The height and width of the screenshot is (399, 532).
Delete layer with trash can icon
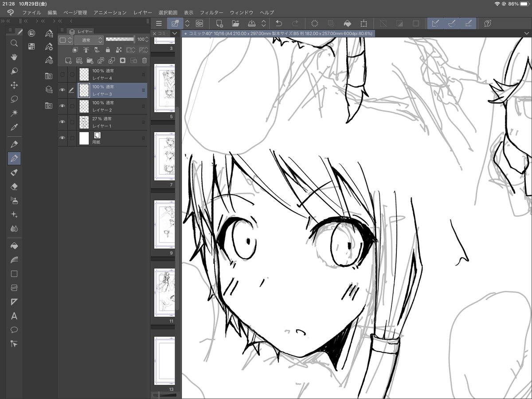[145, 61]
